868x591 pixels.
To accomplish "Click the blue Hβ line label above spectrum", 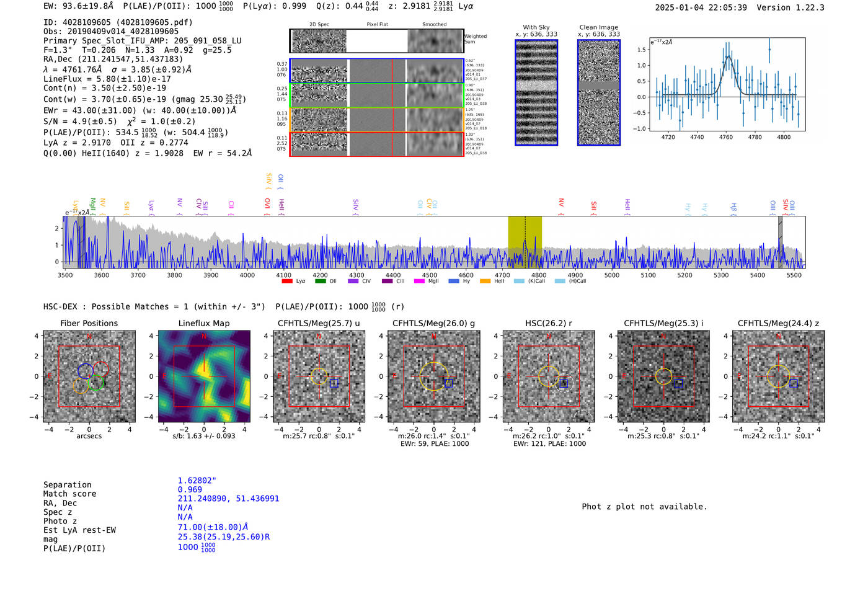I will tap(733, 208).
